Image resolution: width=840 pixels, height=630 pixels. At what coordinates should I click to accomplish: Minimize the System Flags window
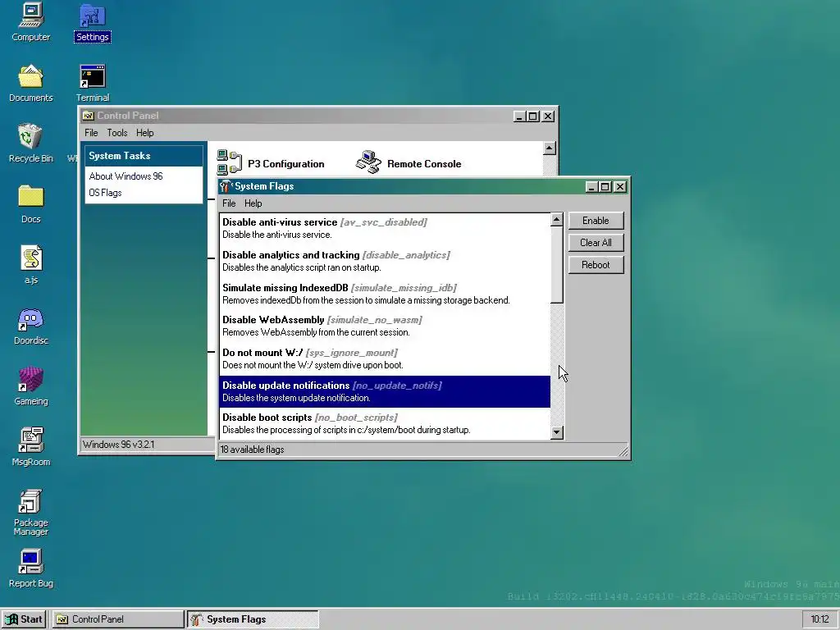[x=592, y=186]
